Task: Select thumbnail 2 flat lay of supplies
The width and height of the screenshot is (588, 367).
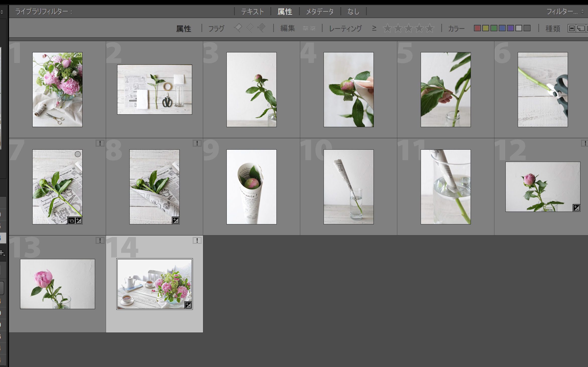Action: pos(155,89)
